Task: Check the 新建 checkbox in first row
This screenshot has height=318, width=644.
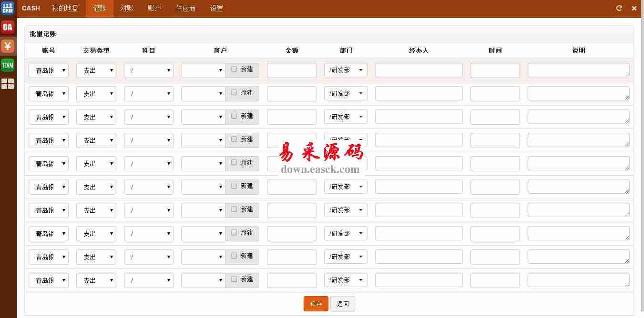Action: click(x=234, y=69)
